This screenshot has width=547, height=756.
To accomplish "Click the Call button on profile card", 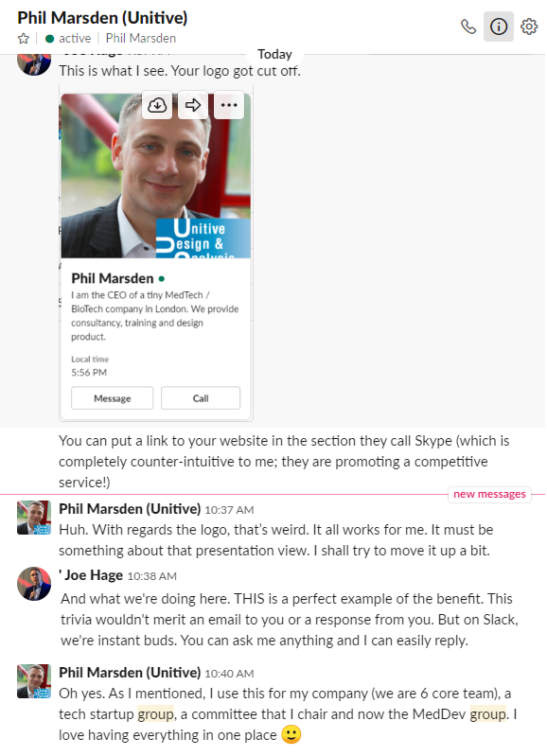I will tap(201, 398).
